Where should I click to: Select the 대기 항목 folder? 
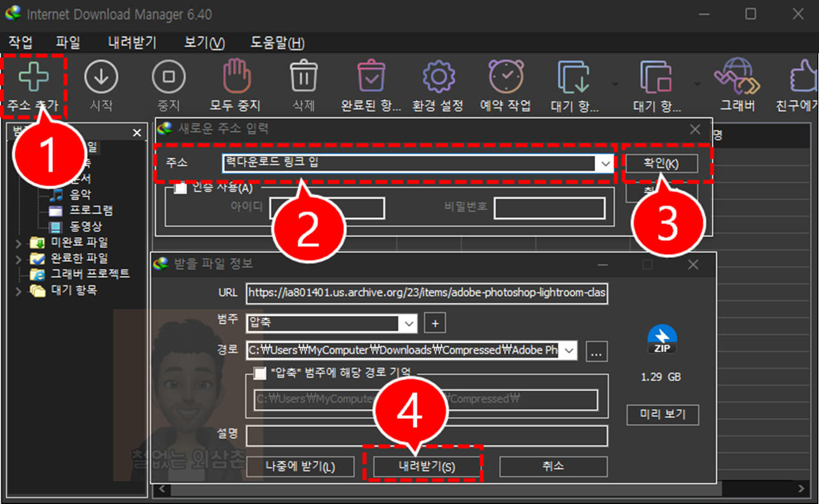point(74,291)
